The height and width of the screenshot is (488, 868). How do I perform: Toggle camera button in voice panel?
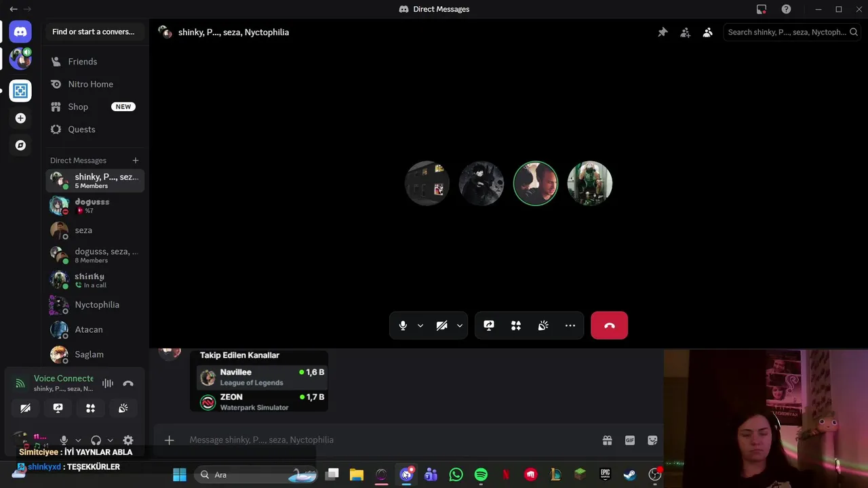click(x=25, y=408)
